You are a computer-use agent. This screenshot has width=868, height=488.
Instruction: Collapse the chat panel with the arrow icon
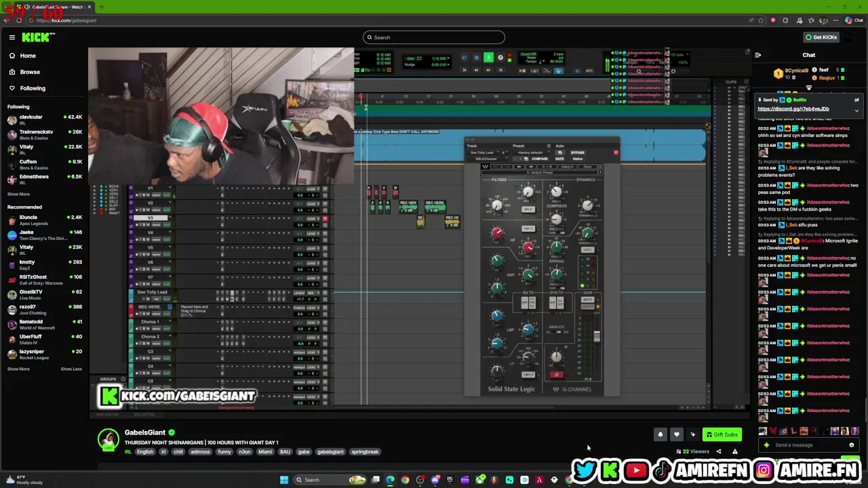tap(757, 55)
